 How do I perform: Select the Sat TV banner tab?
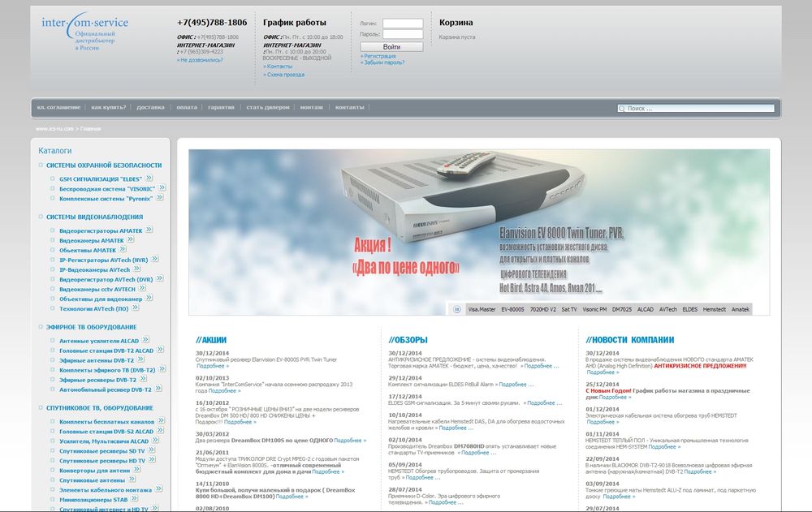click(x=569, y=310)
